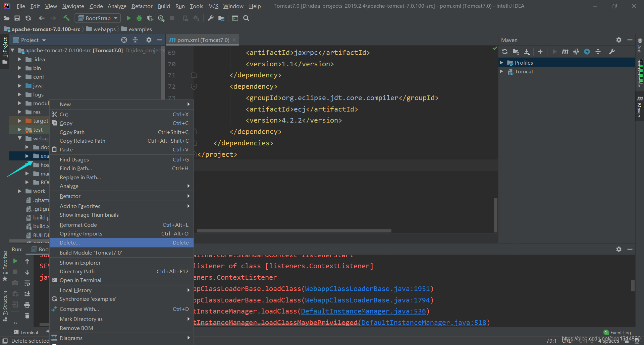Toggle skip tests mode in Maven toolbar
This screenshot has height=345, width=644.
587,52
